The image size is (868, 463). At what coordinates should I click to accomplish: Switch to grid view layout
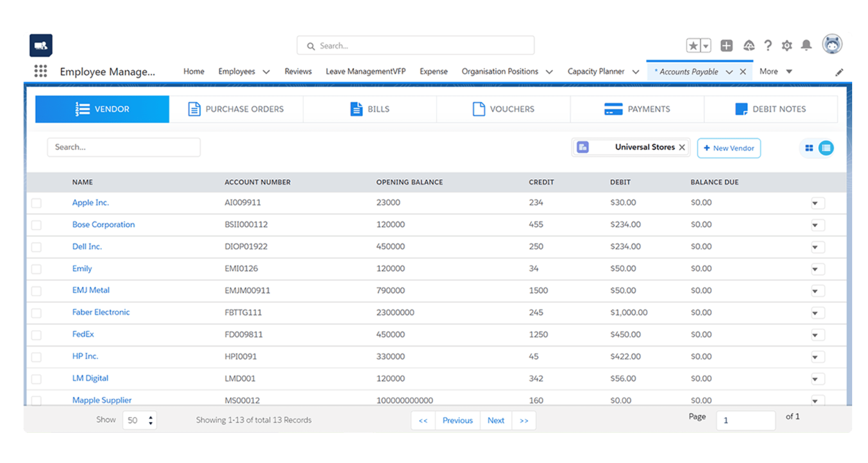pyautogui.click(x=809, y=148)
